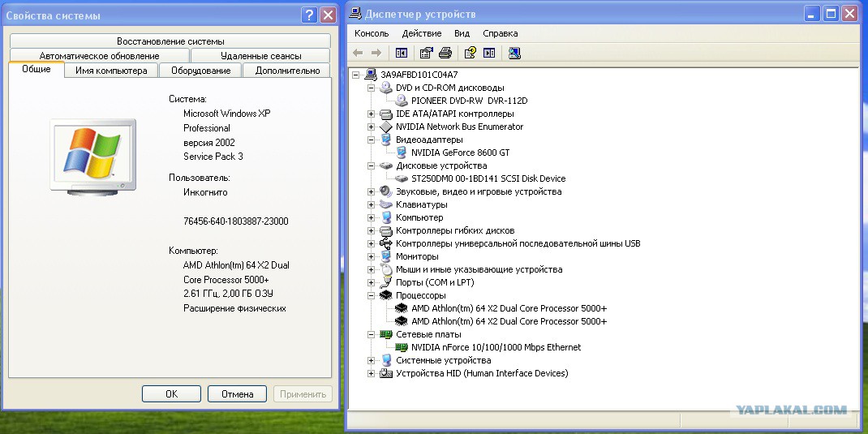This screenshot has height=434, width=868.
Task: Expand the Системные устройства node
Action: click(x=371, y=360)
